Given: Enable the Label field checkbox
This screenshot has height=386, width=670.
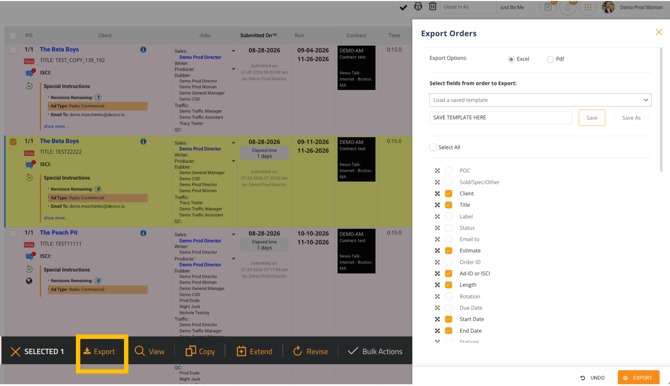Looking at the screenshot, I should click(x=448, y=216).
